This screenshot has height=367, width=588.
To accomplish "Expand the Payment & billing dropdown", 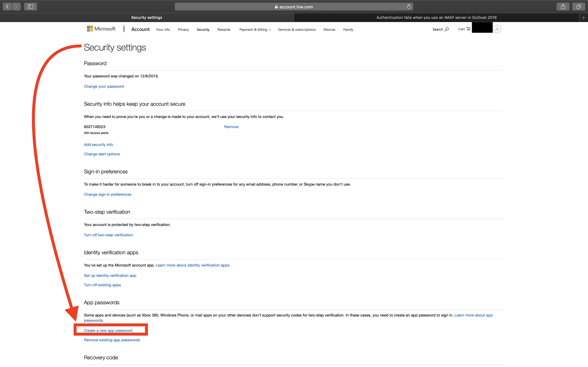I will click(x=255, y=30).
